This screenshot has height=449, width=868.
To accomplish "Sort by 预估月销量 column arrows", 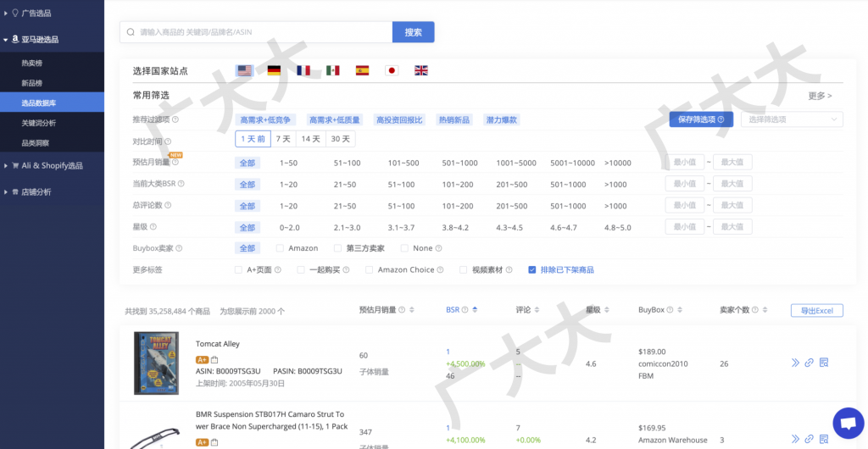I will tap(412, 310).
